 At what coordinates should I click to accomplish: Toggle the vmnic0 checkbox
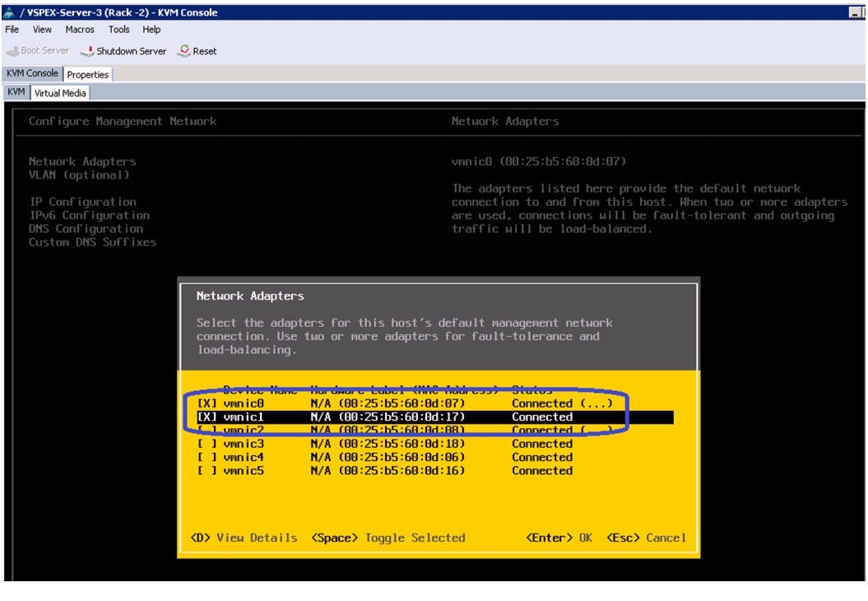[x=207, y=403]
